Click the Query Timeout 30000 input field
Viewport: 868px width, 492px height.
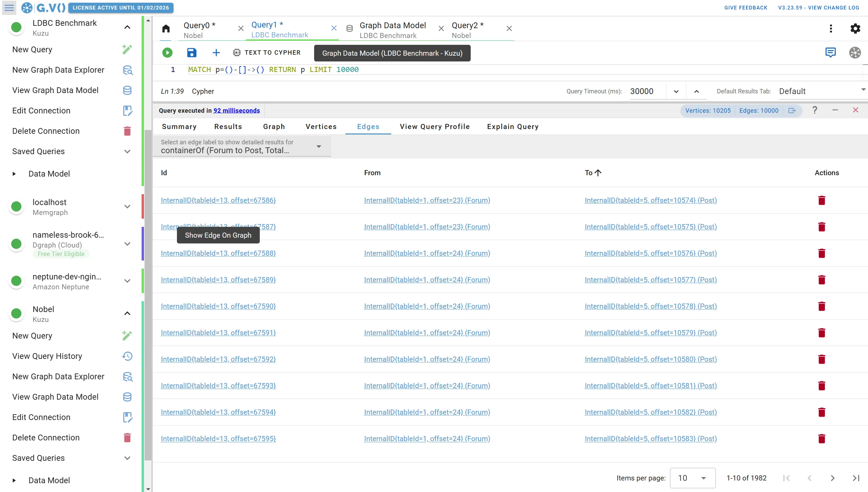click(x=647, y=91)
